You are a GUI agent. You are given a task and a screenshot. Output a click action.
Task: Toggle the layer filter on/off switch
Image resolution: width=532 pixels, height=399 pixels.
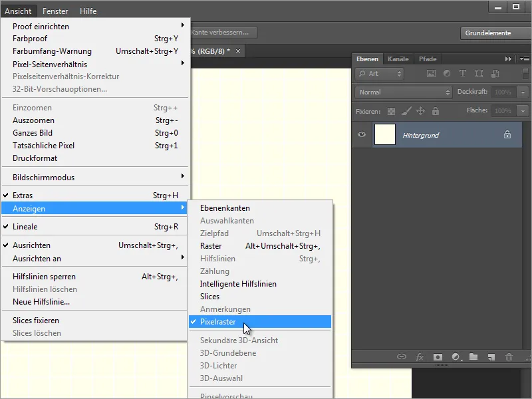tap(525, 74)
